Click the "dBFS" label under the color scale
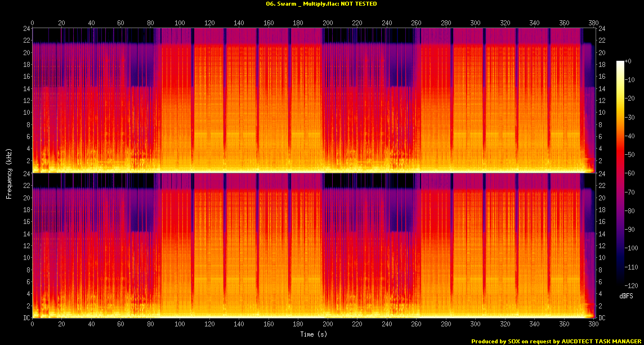Viewport: 644px width, 345px height. tap(625, 295)
